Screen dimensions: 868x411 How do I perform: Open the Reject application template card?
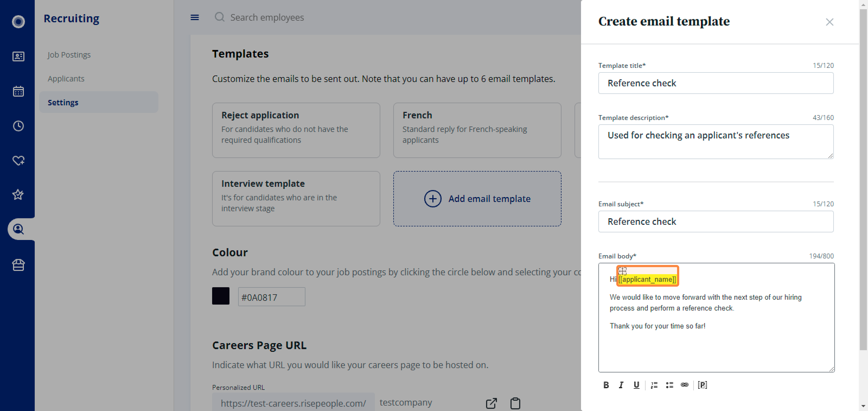tap(296, 130)
